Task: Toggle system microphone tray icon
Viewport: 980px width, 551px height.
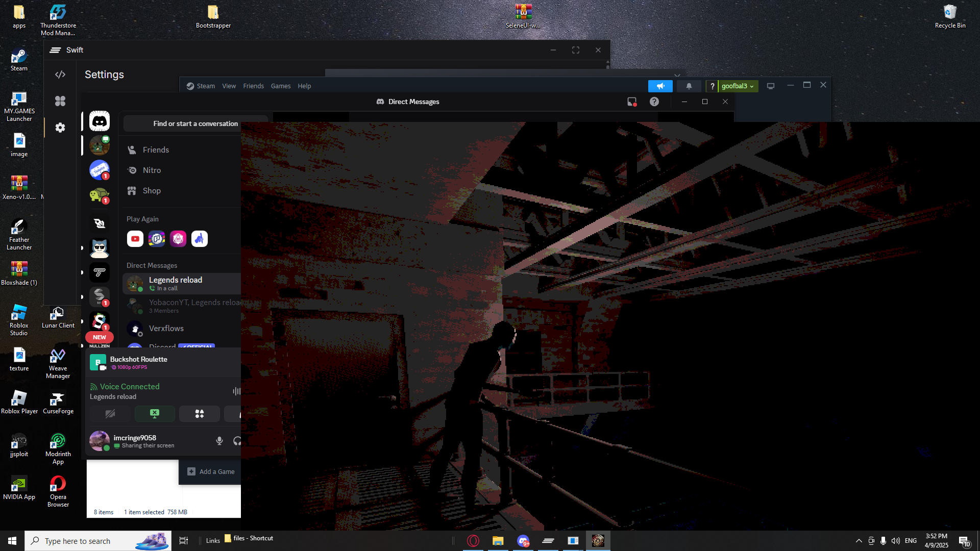Action: 883,541
